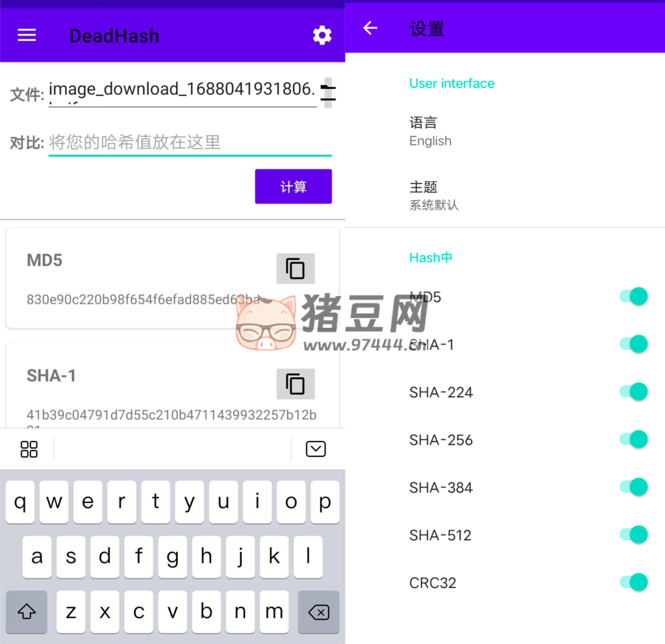Click the 计算 calculate button
This screenshot has width=665, height=644.
coord(293,187)
